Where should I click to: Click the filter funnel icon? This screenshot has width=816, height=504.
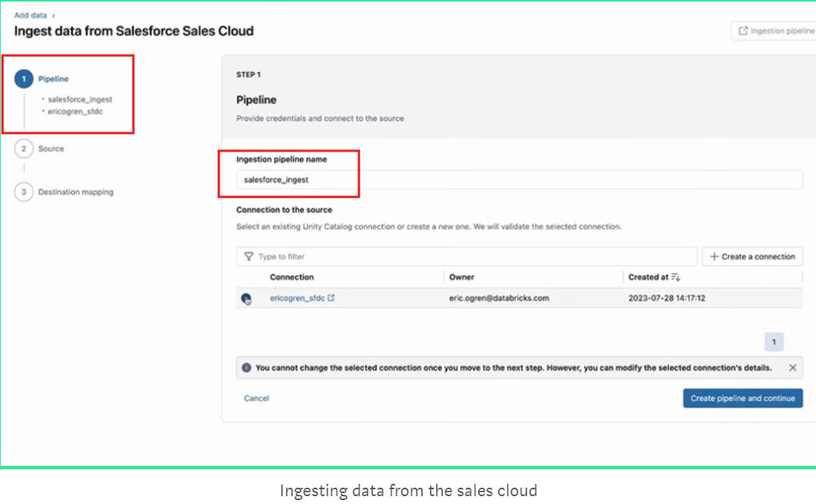coord(248,256)
